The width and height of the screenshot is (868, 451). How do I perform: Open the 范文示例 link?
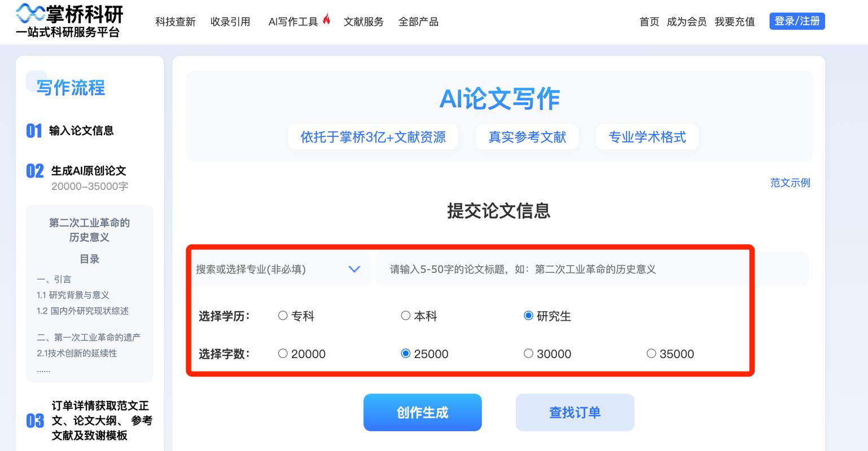(790, 183)
